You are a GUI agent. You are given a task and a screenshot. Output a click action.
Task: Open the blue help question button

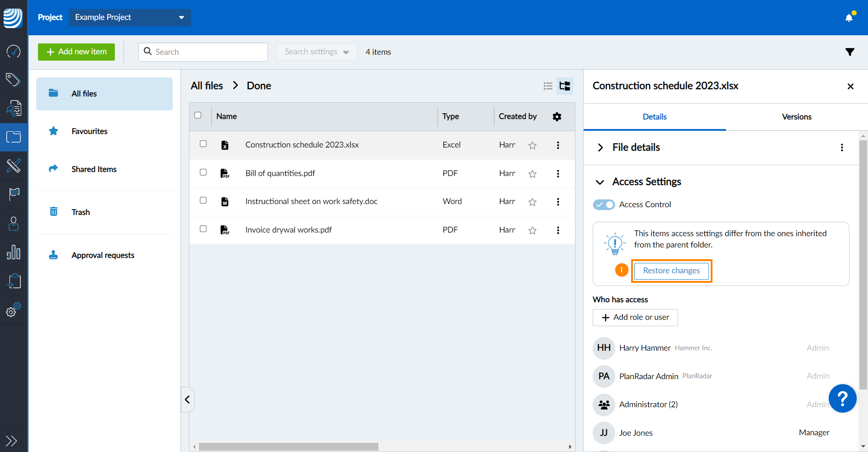(x=842, y=398)
